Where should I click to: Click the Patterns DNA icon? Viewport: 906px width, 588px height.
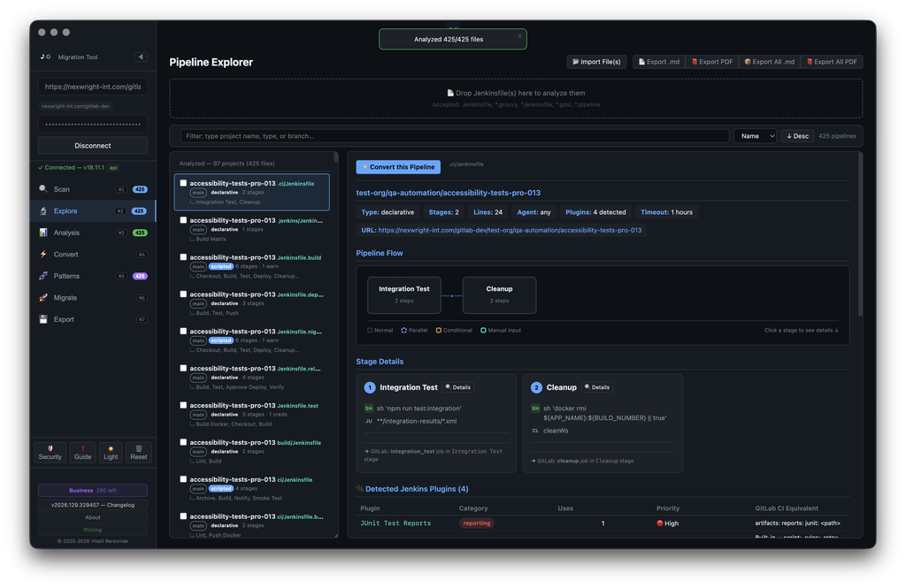(43, 276)
